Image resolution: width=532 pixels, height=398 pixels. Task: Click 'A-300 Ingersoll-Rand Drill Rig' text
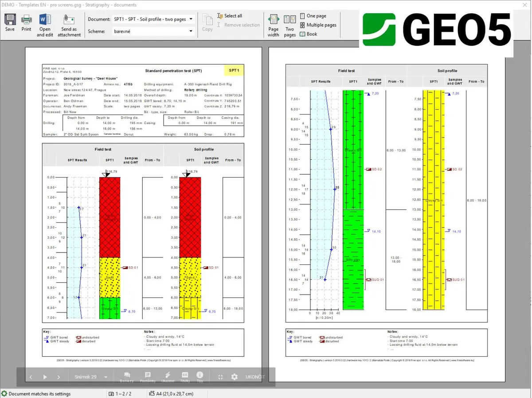[x=207, y=84]
